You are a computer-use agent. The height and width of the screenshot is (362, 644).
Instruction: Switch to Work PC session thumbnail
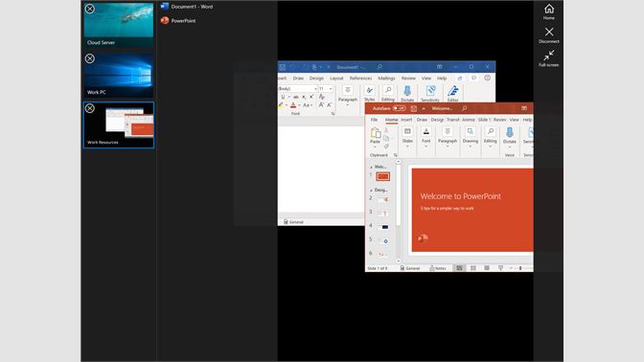coord(118,75)
